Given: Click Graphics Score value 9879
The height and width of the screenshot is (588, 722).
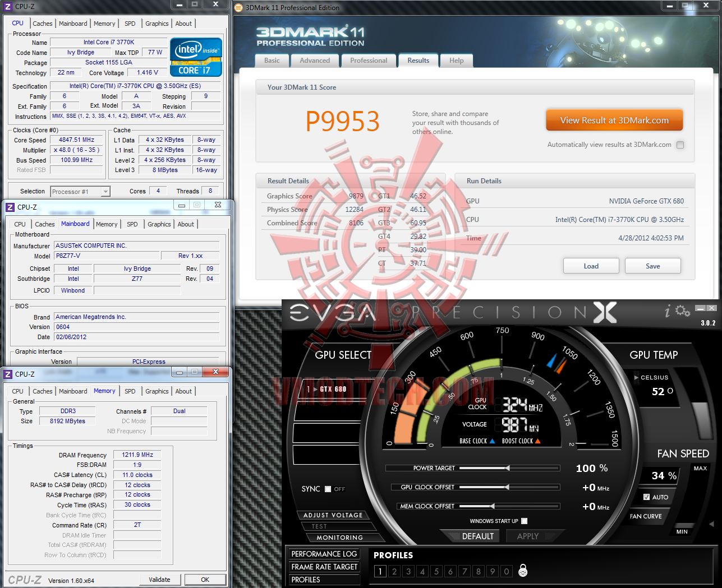Looking at the screenshot, I should tap(356, 196).
